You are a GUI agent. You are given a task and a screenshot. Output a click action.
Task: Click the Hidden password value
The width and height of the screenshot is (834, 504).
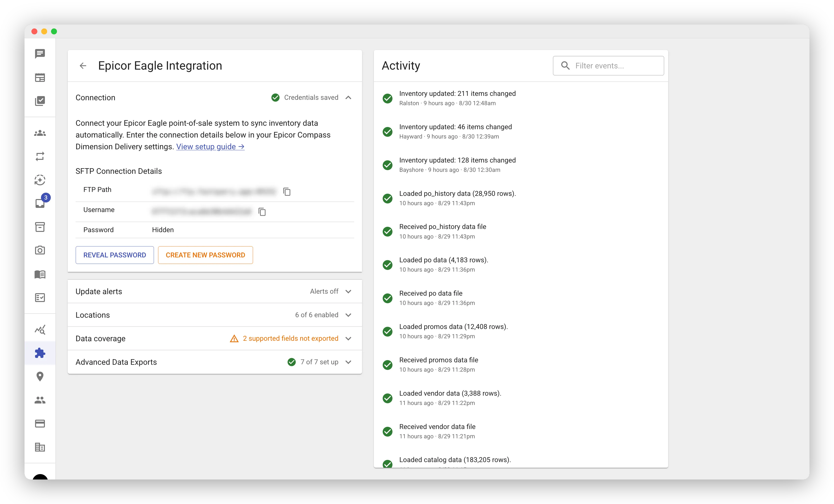[163, 230]
